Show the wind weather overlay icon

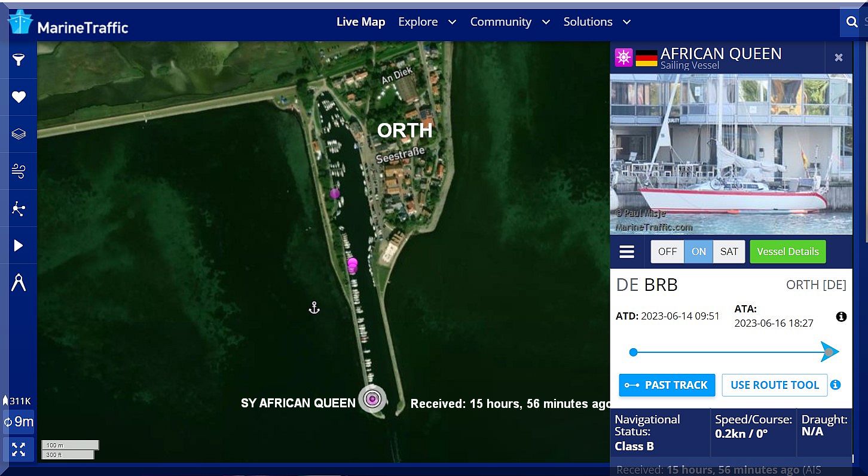click(19, 171)
